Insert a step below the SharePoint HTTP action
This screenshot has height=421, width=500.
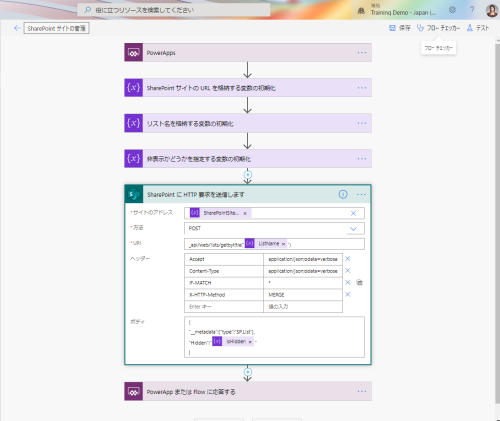(248, 372)
